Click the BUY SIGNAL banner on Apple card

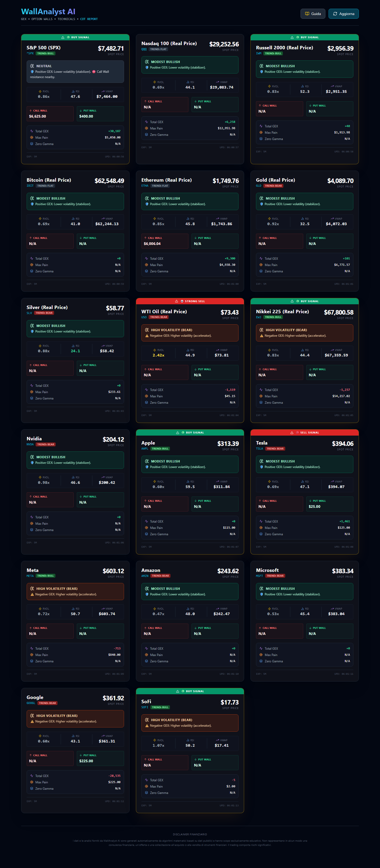pos(190,433)
